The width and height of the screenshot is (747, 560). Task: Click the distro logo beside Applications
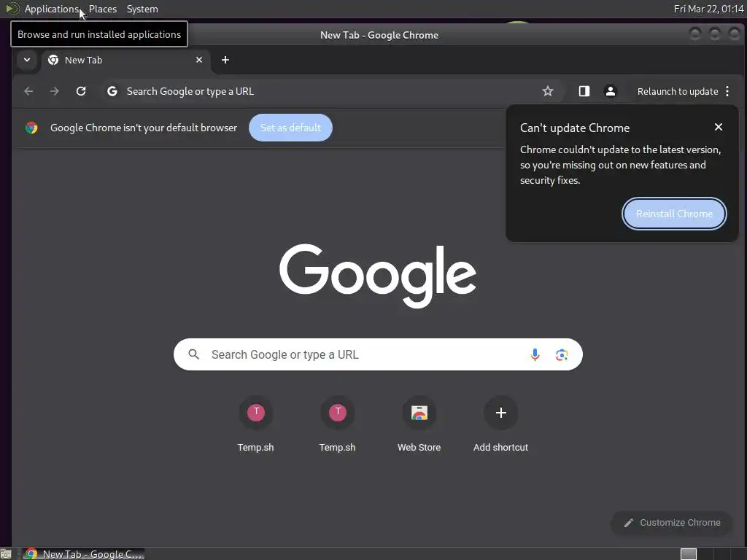[x=12, y=9]
